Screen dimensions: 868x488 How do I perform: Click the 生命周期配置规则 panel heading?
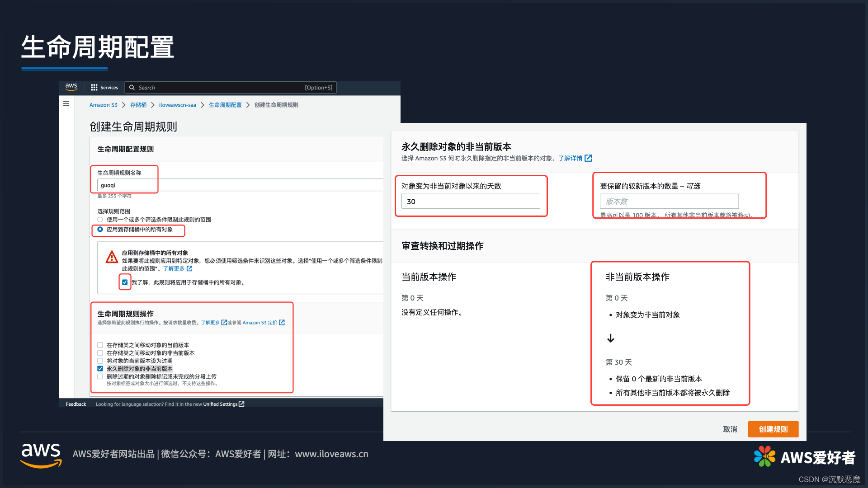126,149
